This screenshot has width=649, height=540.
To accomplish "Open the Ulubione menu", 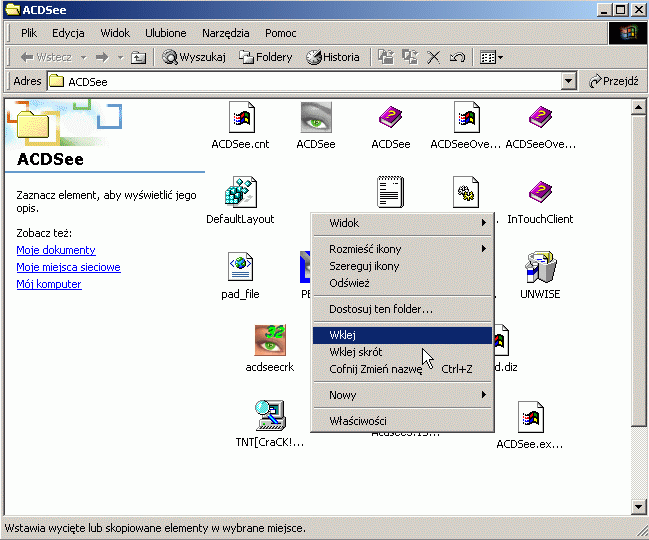I will 166,33.
